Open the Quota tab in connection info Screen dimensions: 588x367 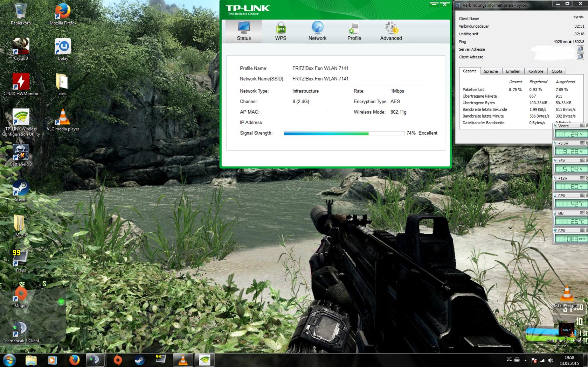557,71
